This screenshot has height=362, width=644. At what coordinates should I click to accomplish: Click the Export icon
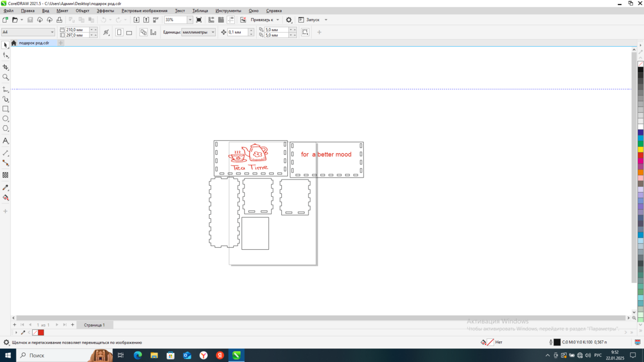146,20
